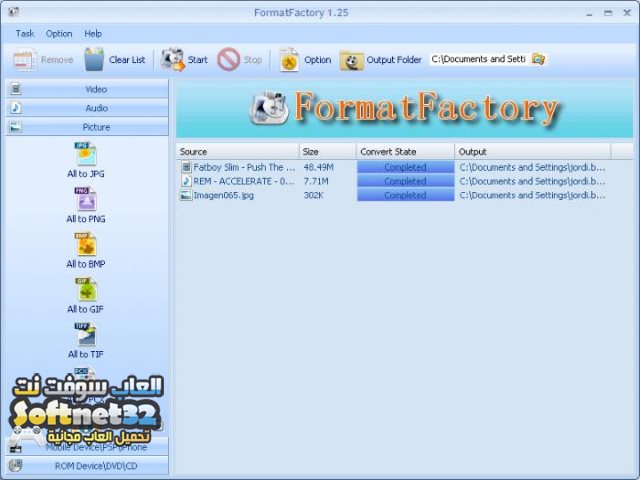The height and width of the screenshot is (480, 640).
Task: Click the Clear List button label
Action: (x=127, y=60)
